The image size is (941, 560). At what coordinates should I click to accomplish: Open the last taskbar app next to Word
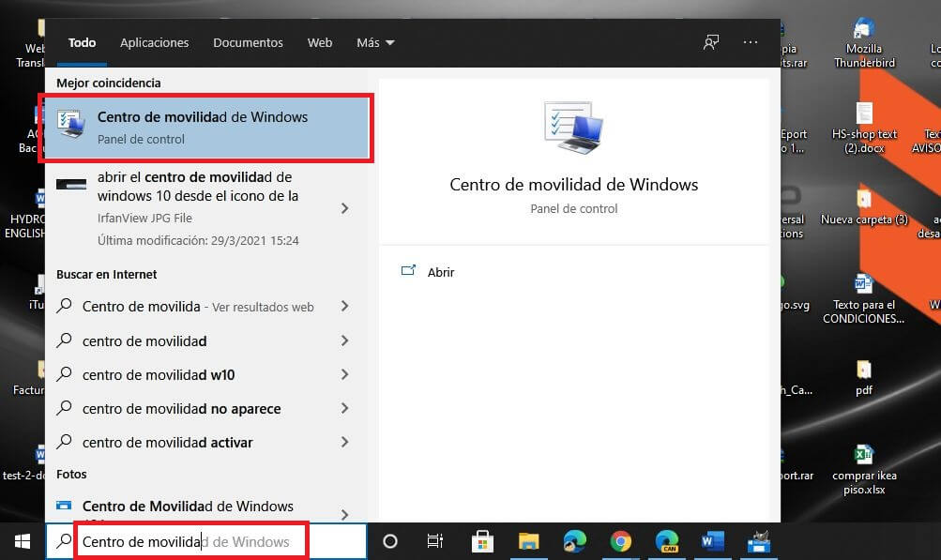759,541
